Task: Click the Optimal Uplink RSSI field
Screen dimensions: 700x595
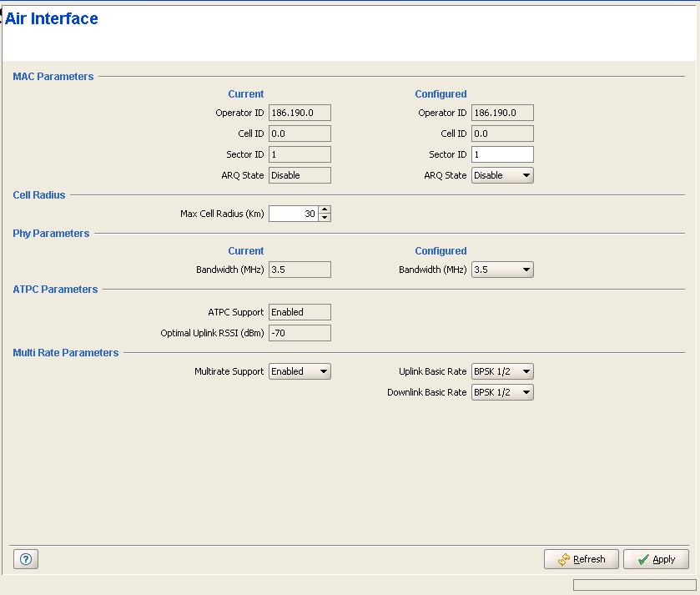Action: [300, 333]
